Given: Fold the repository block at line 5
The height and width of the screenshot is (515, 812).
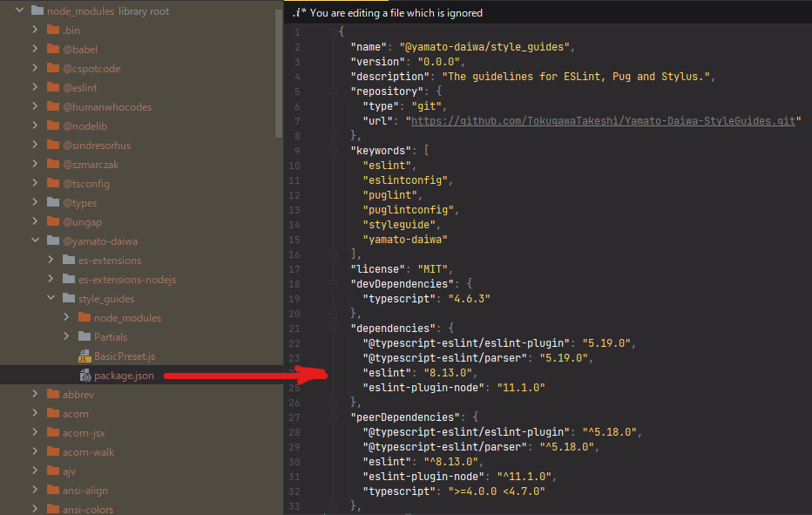Looking at the screenshot, I should pos(333,91).
